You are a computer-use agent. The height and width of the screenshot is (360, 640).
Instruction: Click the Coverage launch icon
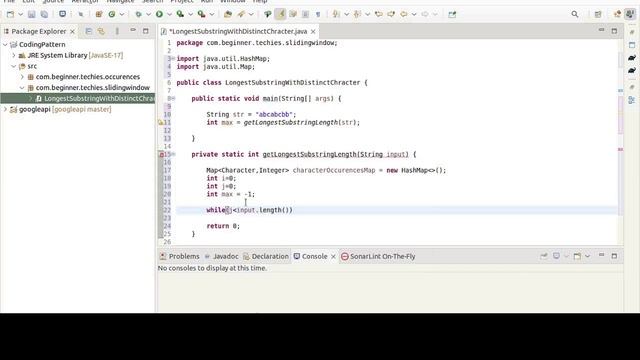click(180, 14)
